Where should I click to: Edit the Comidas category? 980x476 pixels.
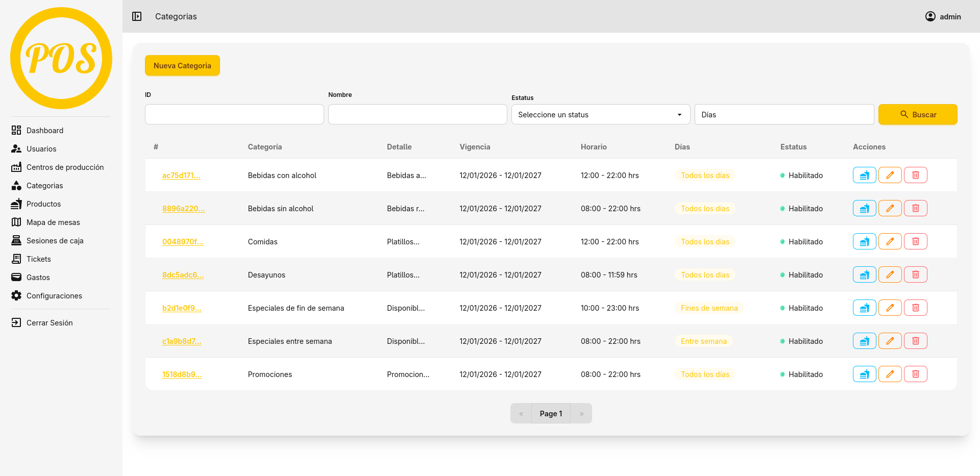pyautogui.click(x=890, y=241)
